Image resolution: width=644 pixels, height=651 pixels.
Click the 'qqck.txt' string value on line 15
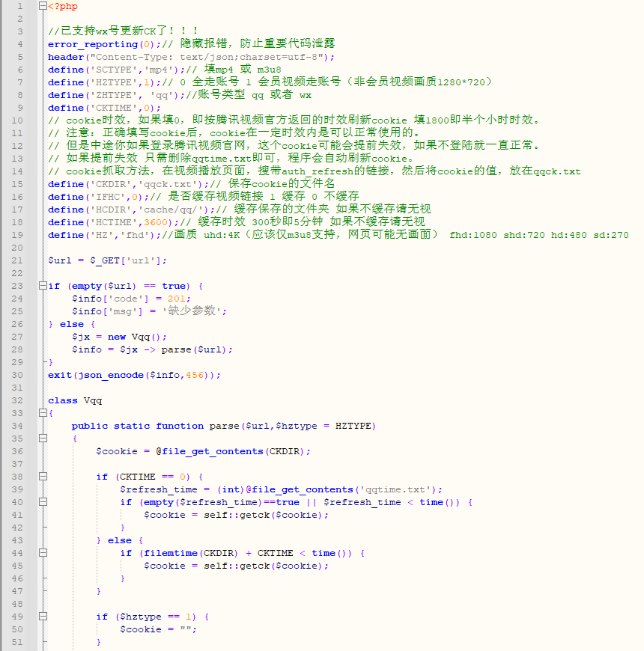[170, 184]
